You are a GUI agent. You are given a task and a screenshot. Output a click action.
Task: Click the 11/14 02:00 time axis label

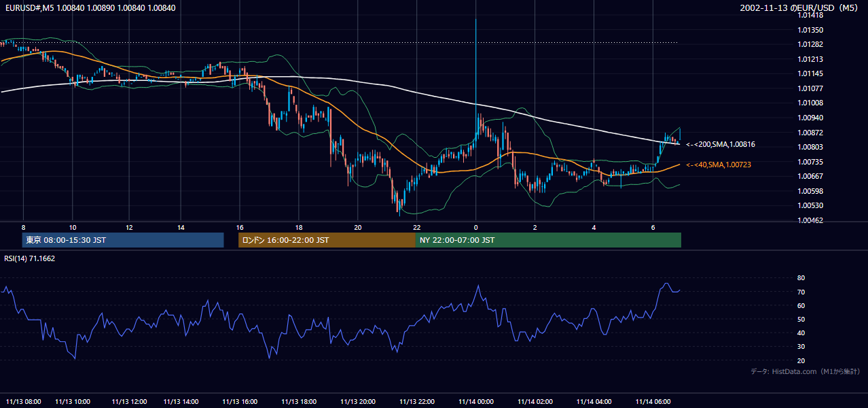[x=535, y=402]
